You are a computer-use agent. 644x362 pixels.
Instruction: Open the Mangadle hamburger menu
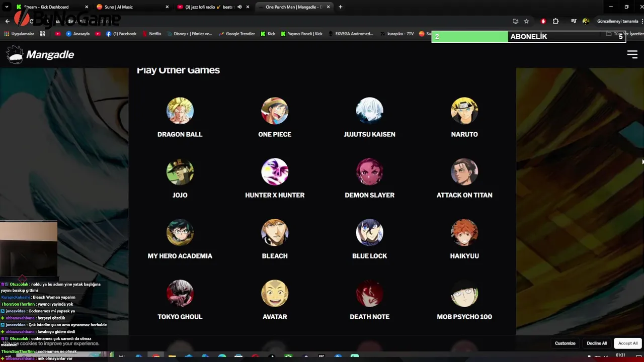[632, 54]
